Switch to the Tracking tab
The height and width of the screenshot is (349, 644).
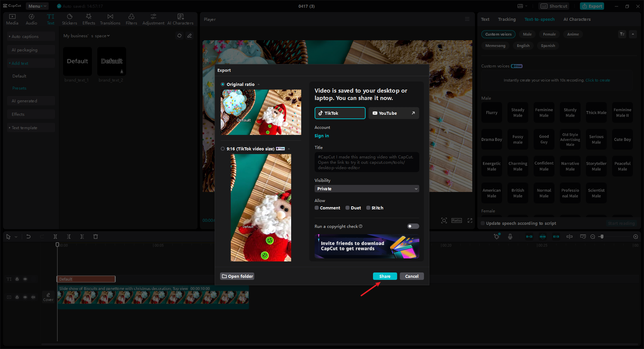pyautogui.click(x=506, y=19)
